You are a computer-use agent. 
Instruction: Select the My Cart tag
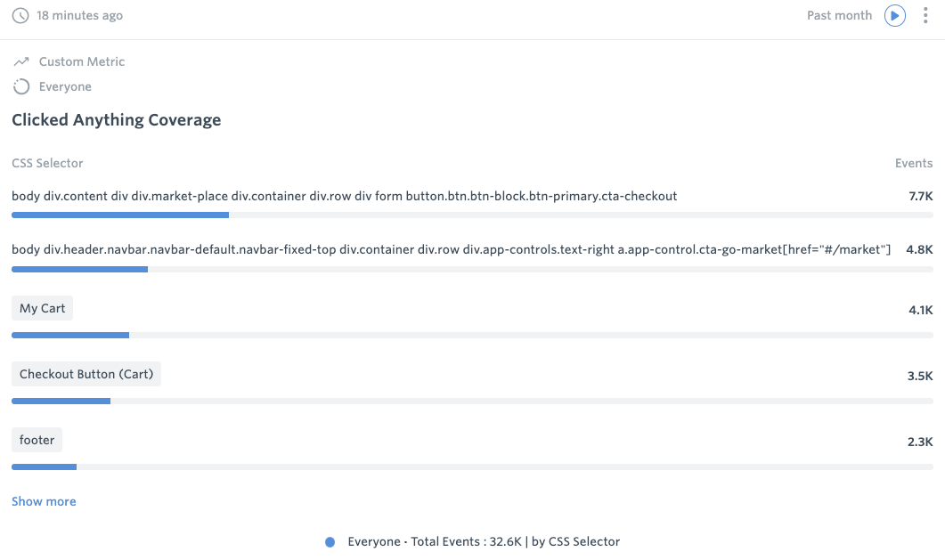(43, 308)
